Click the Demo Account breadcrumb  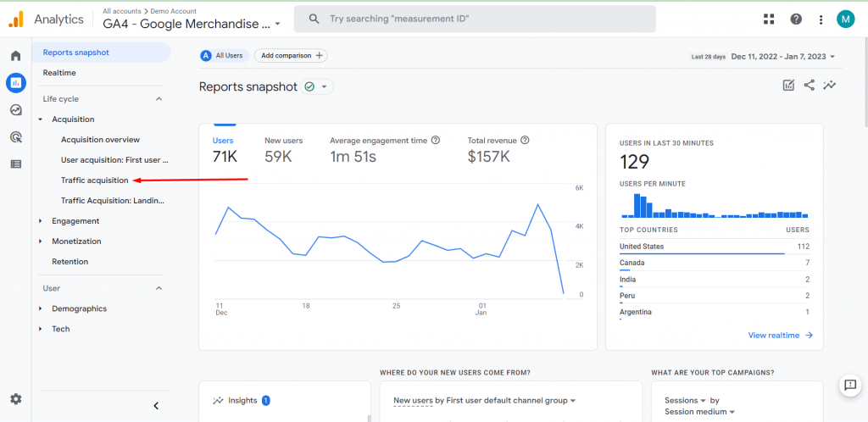173,11
